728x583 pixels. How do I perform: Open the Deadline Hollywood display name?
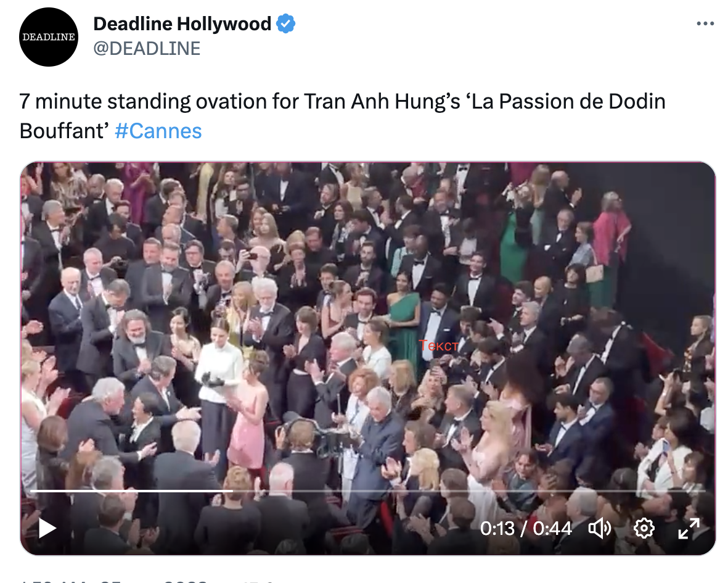182,23
